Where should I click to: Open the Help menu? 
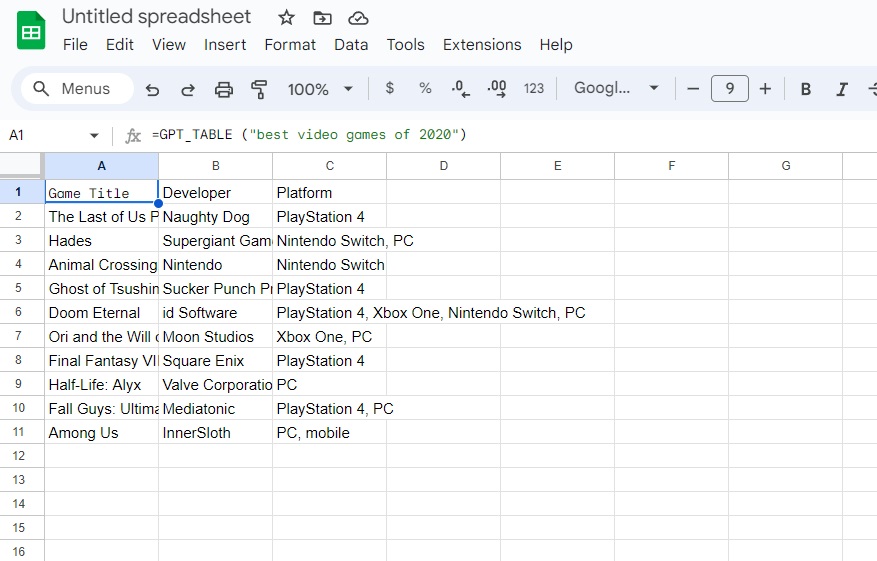pyautogui.click(x=556, y=45)
